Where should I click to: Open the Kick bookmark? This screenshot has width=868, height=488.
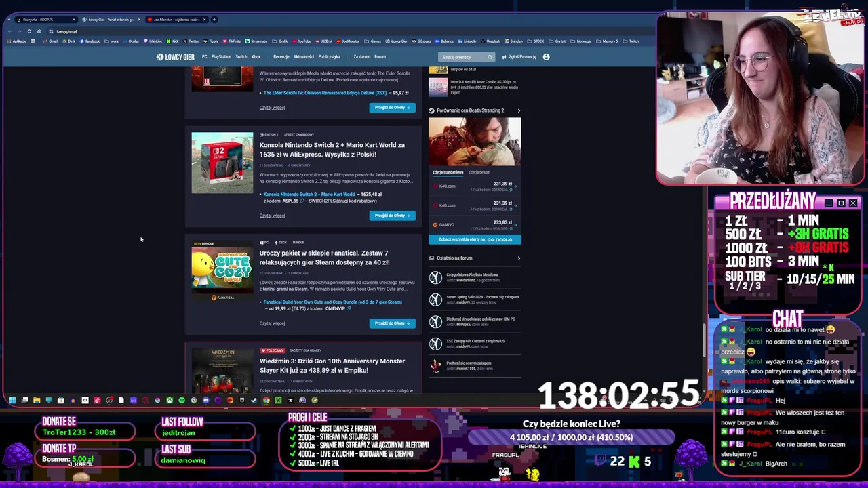pos(172,41)
